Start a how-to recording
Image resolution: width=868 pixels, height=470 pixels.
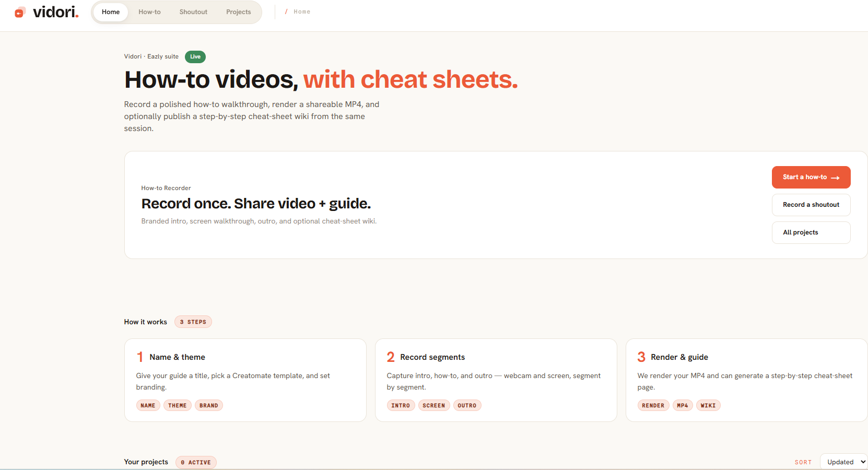pyautogui.click(x=811, y=177)
